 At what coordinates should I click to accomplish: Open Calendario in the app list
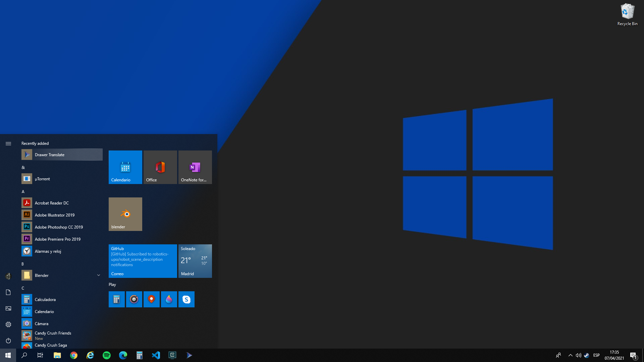(x=62, y=311)
